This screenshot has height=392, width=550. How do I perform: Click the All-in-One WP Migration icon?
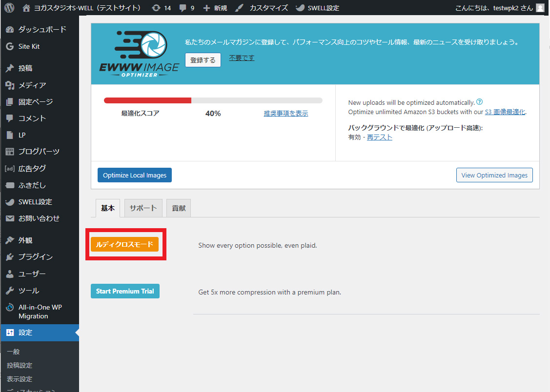(x=10, y=308)
